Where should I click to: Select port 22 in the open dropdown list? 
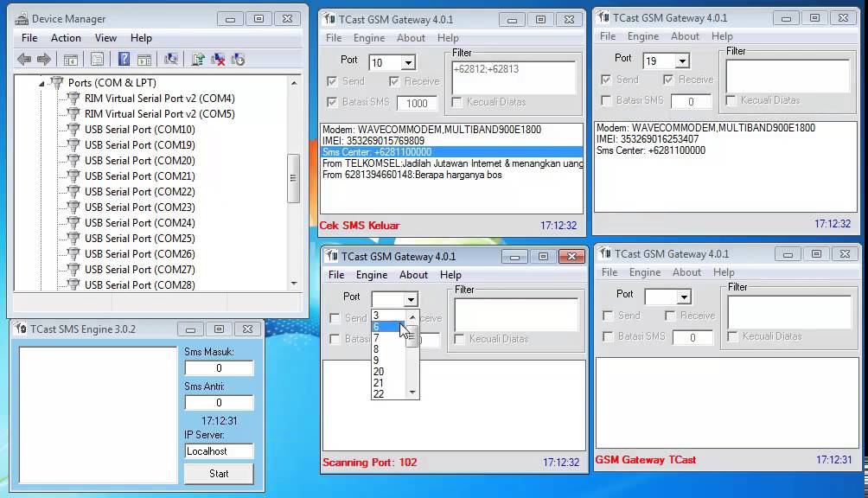click(389, 394)
